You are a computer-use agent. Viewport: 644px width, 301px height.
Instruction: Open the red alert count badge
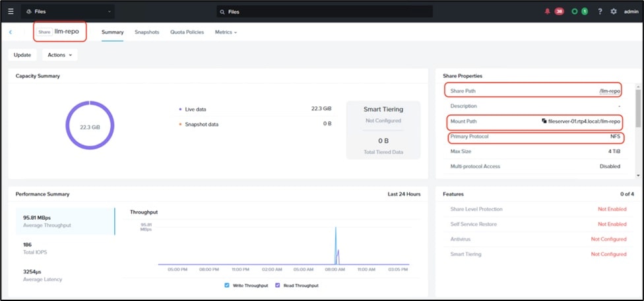559,11
